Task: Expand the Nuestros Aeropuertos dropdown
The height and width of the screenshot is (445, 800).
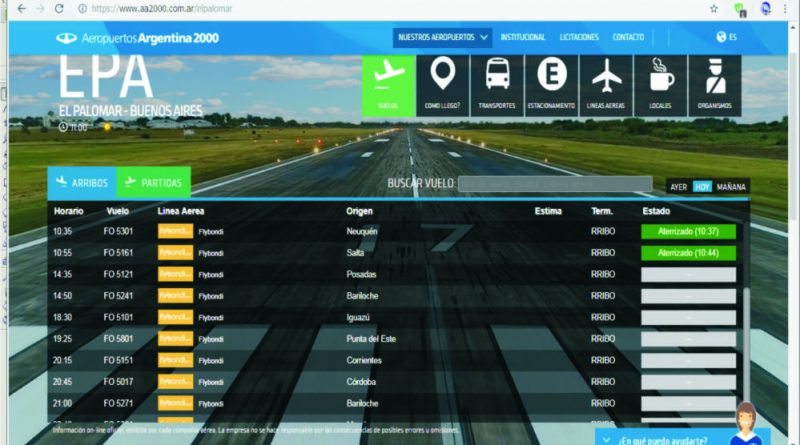Action: coord(442,37)
